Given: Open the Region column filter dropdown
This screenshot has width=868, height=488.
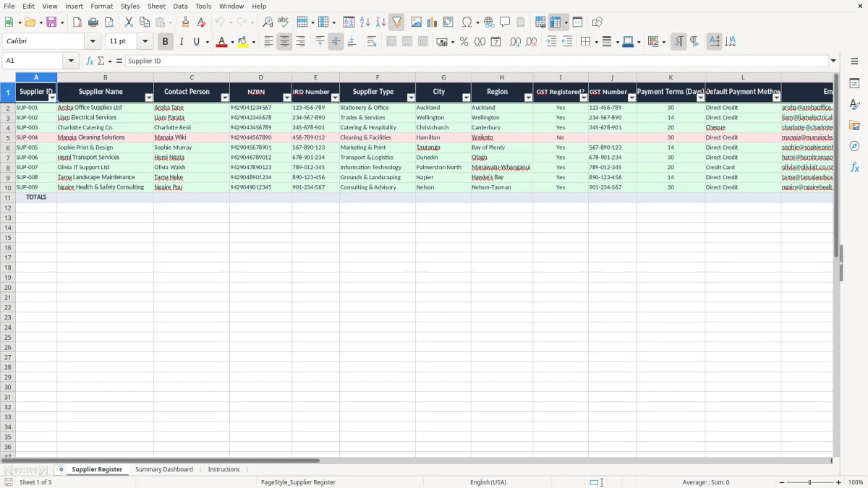Looking at the screenshot, I should point(529,98).
